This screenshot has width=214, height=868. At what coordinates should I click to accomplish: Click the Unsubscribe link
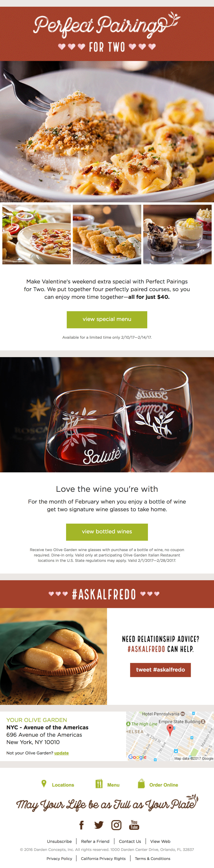tap(59, 841)
